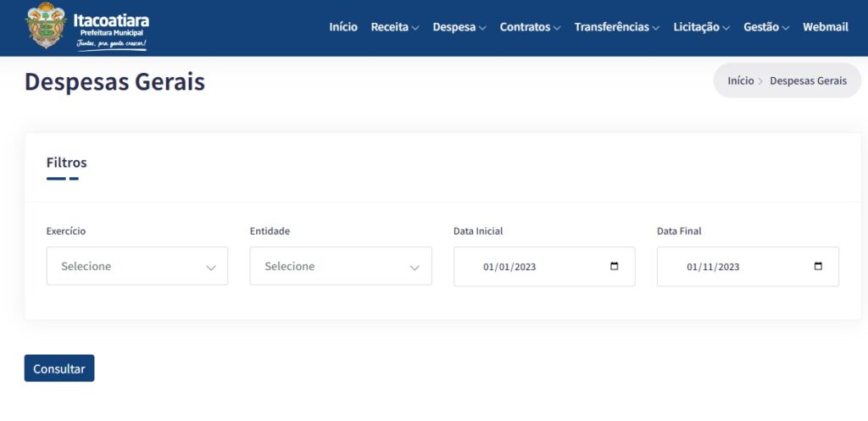Open the Gestão menu
The height and width of the screenshot is (421, 868).
tap(766, 26)
